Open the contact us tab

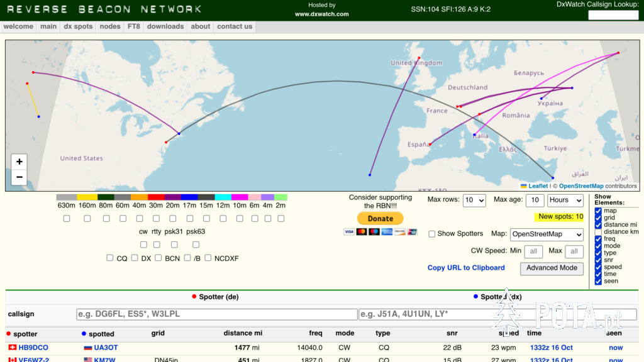235,26
